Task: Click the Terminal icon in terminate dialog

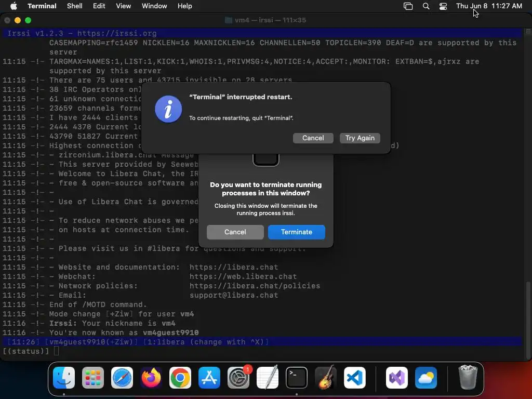Action: 265,160
